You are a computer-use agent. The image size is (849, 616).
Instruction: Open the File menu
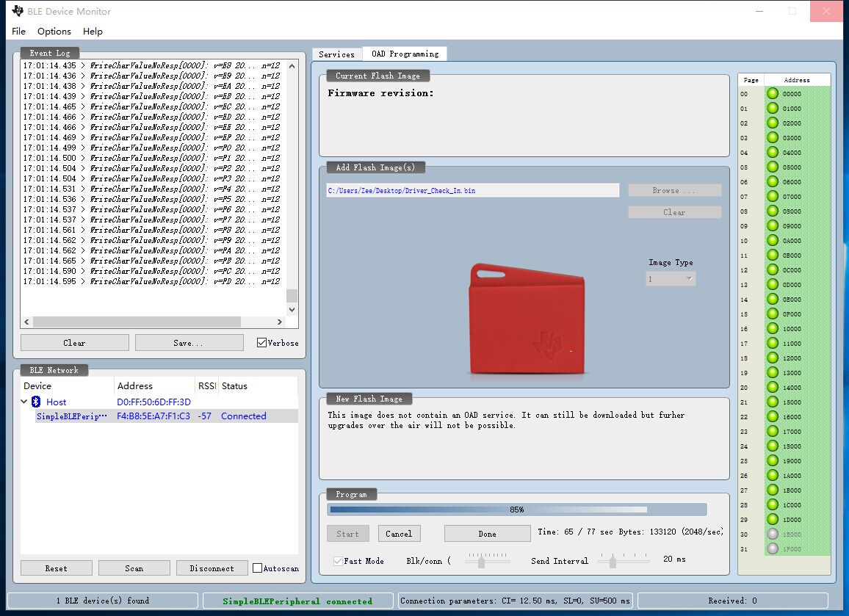tap(18, 32)
